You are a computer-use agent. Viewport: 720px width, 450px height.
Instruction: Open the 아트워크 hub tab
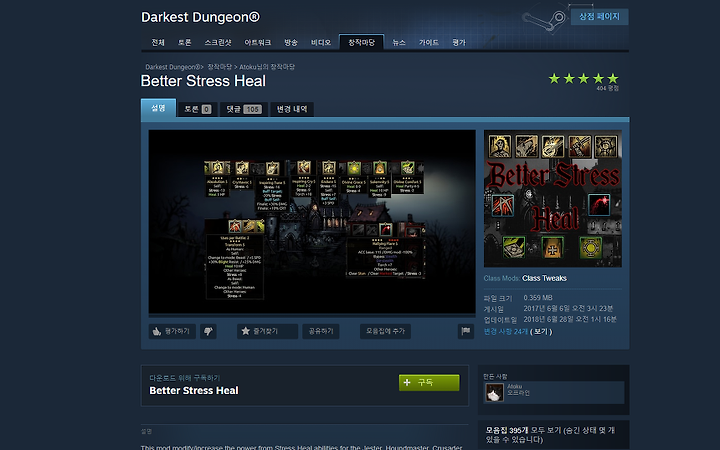pos(258,42)
